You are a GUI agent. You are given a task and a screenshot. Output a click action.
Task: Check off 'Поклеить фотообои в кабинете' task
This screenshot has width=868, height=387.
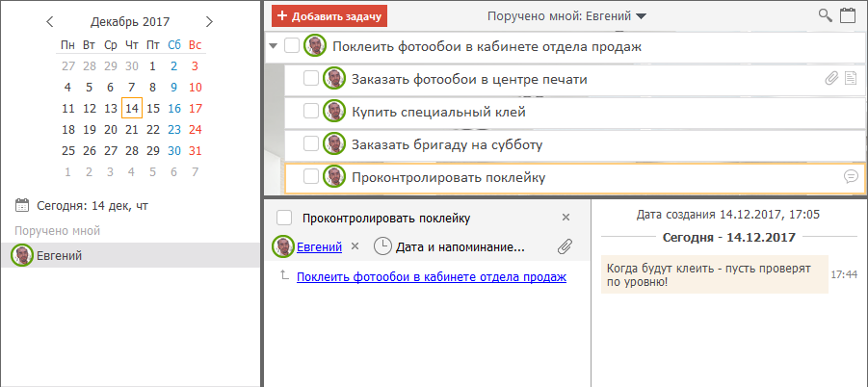click(292, 46)
